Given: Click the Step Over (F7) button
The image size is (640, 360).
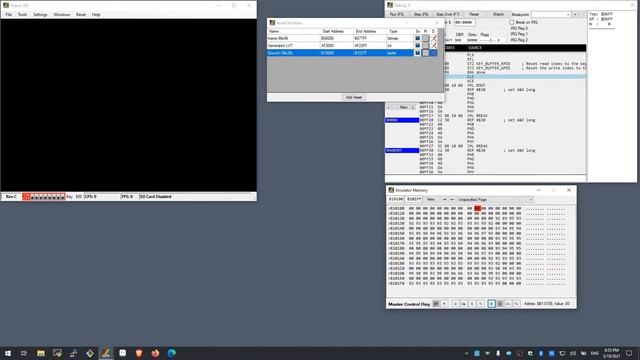Looking at the screenshot, I should tap(448, 14).
